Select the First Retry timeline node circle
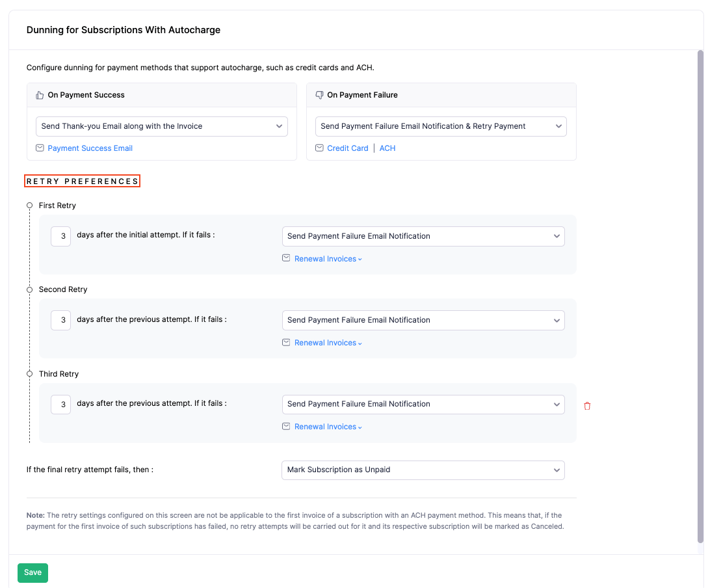The image size is (708, 588). pyautogui.click(x=29, y=205)
